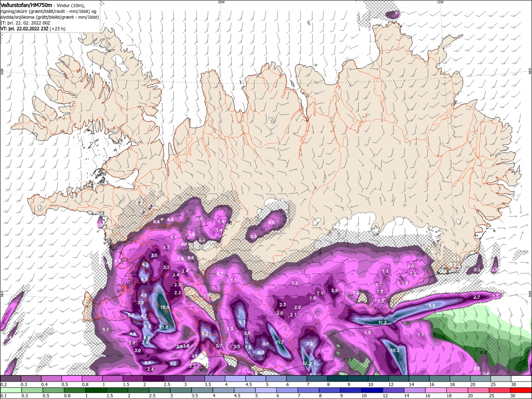Viewport: 532px width, 399px height.
Task: Select the dark purple upper swatch at 2
Action: pyautogui.click(x=153, y=379)
